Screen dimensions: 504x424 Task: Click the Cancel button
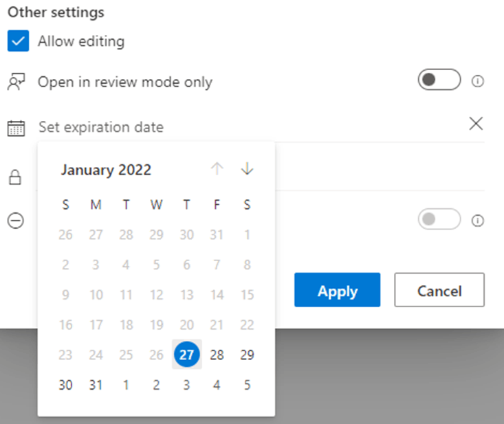439,290
